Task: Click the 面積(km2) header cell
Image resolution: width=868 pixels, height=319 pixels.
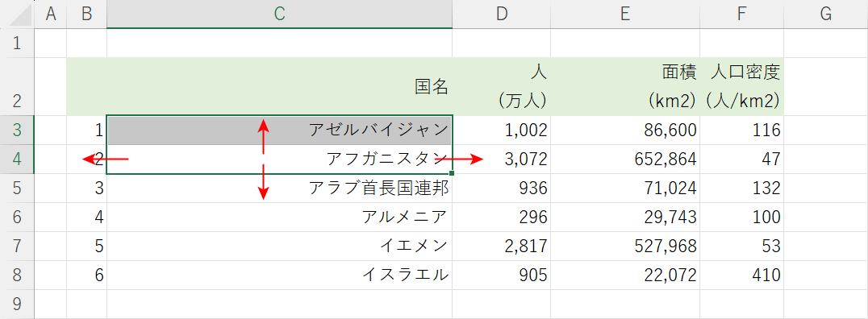Action: (625, 86)
